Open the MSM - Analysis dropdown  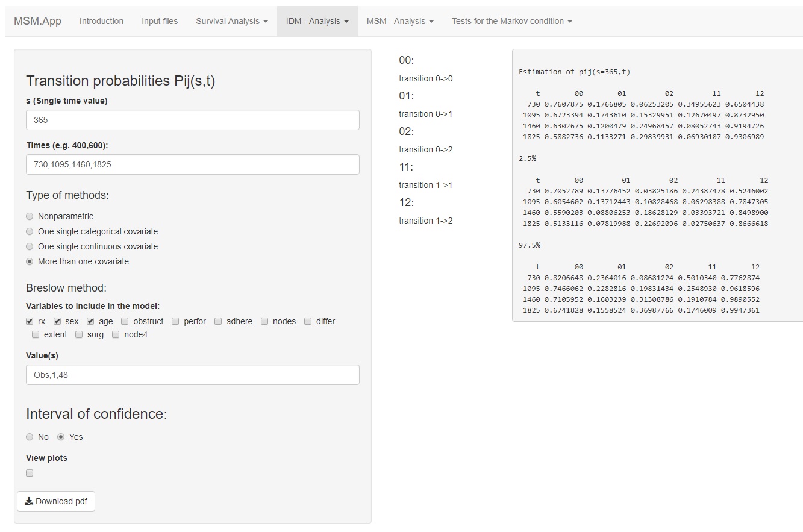pos(399,21)
